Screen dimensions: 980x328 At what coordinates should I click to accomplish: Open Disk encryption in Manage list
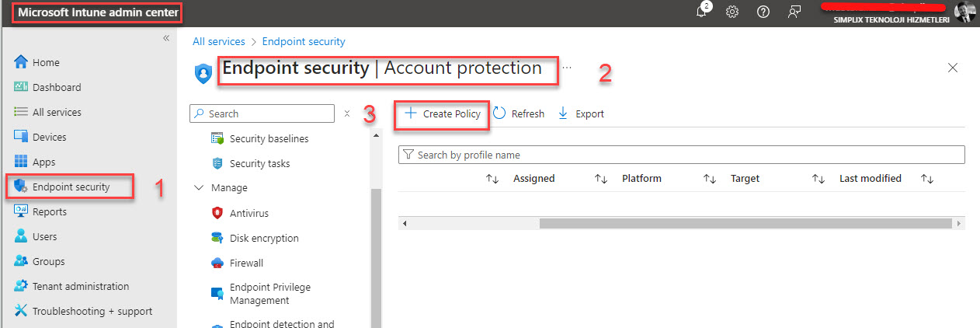coord(263,238)
